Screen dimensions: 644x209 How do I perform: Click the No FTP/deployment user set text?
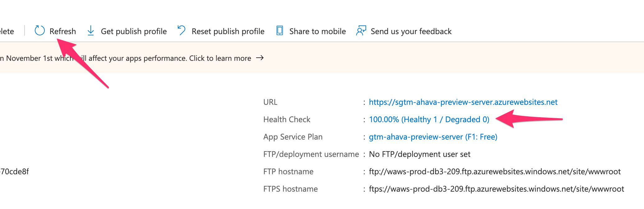[x=420, y=154]
